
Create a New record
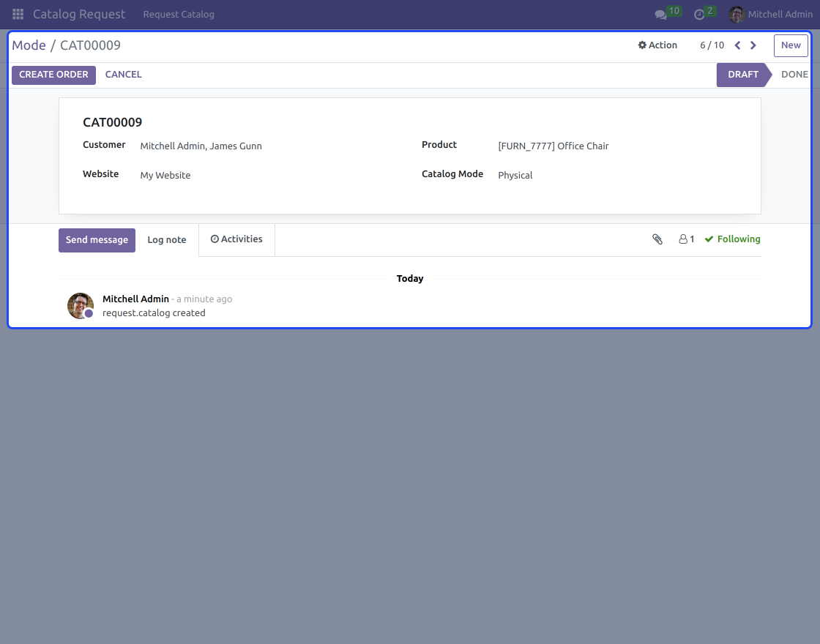click(x=791, y=45)
